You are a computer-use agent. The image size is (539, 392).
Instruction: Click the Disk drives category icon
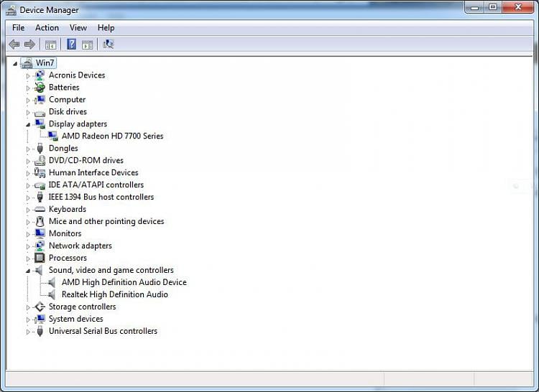[x=40, y=113]
